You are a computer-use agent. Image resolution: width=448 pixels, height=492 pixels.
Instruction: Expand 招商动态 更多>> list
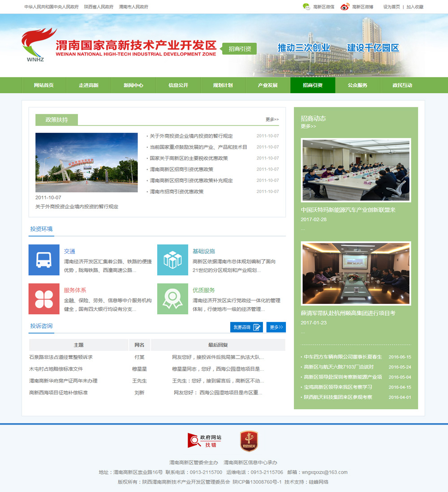[x=308, y=126]
